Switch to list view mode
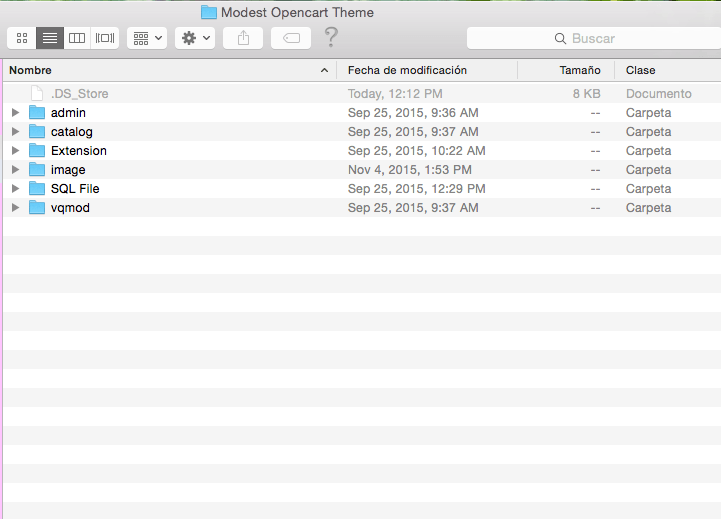Viewport: 721px width, 519px height. pos(50,38)
